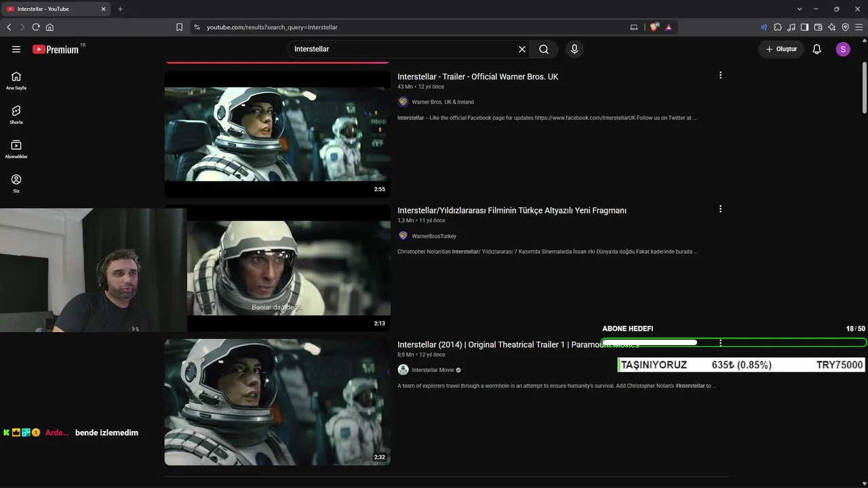Select the Interstellar - YouTube tab
This screenshot has width=868, height=488.
(x=56, y=9)
